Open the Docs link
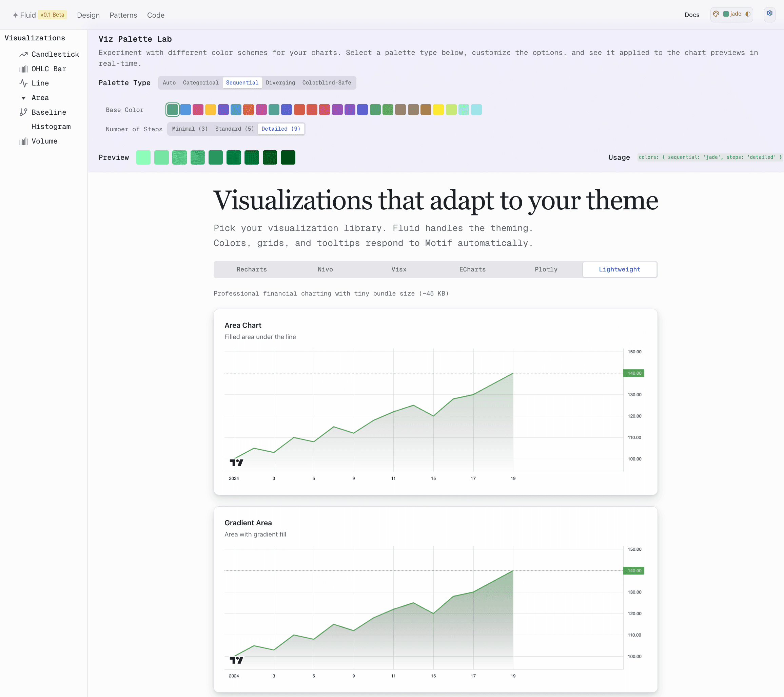This screenshot has height=697, width=784. click(x=691, y=15)
